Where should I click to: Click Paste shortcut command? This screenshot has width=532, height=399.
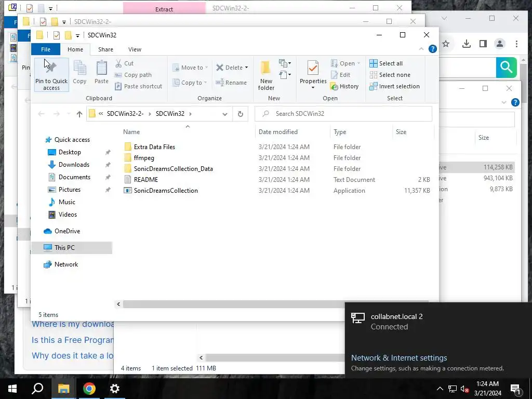(138, 86)
